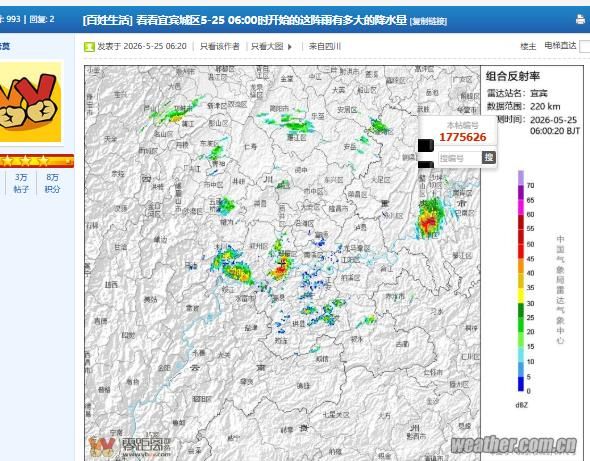Click the 电梯直达 floor input box
The height and width of the screenshot is (461, 590).
click(585, 46)
